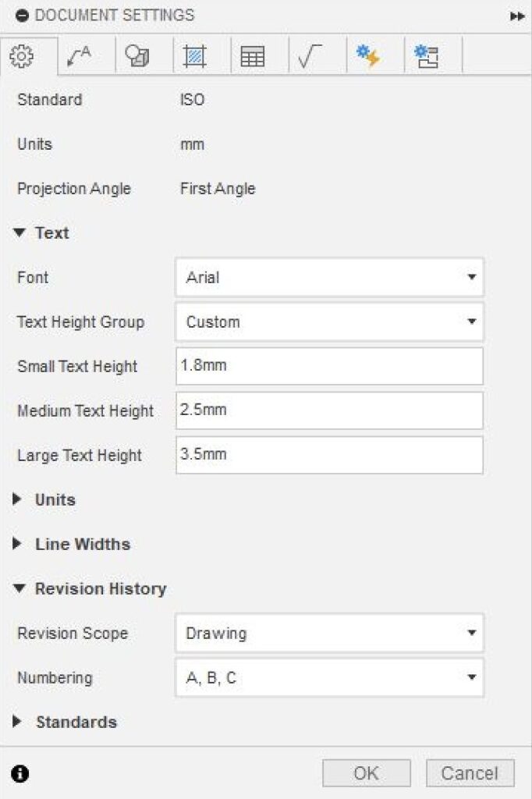Screen dimensions: 532x799
Task: Switch to the annotation text settings tab
Action: (80, 56)
